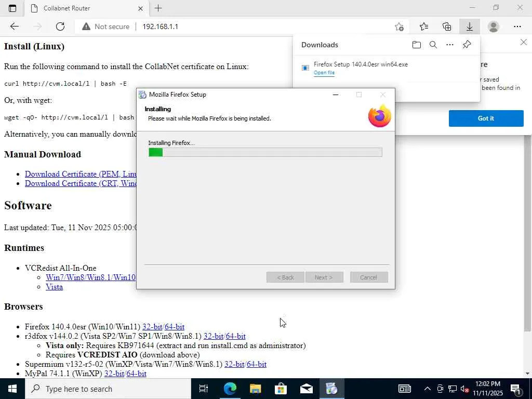Viewport: 532px width, 399px height.
Task: Open the Action Center notifications icon
Action: coord(516,389)
